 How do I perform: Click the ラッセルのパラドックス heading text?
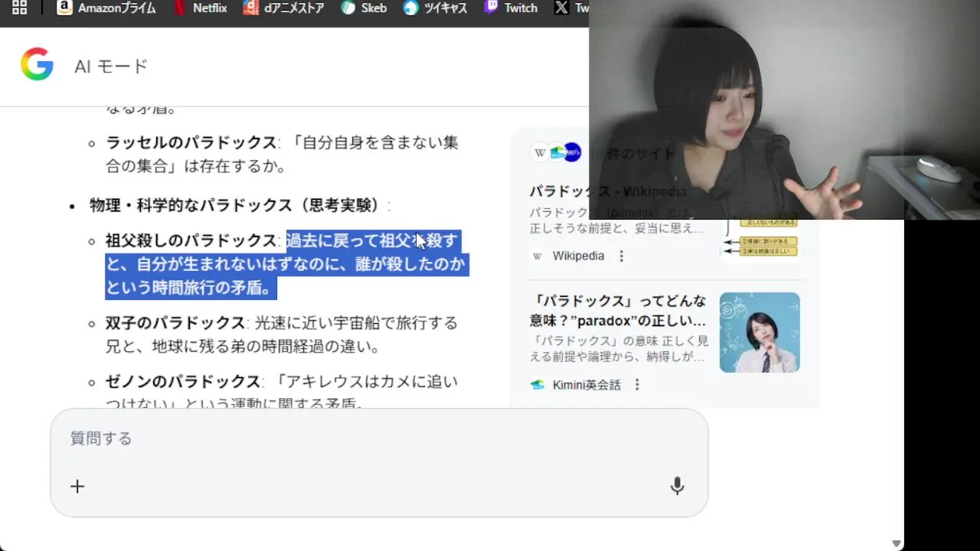[x=191, y=142]
